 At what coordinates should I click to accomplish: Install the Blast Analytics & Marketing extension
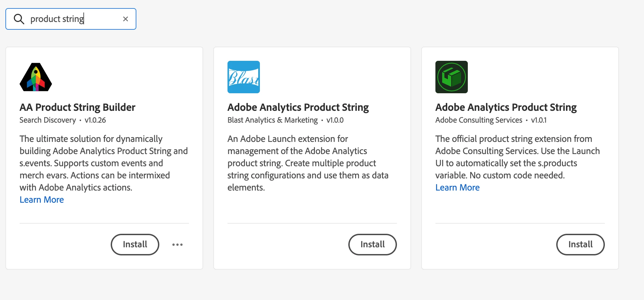pyautogui.click(x=373, y=245)
